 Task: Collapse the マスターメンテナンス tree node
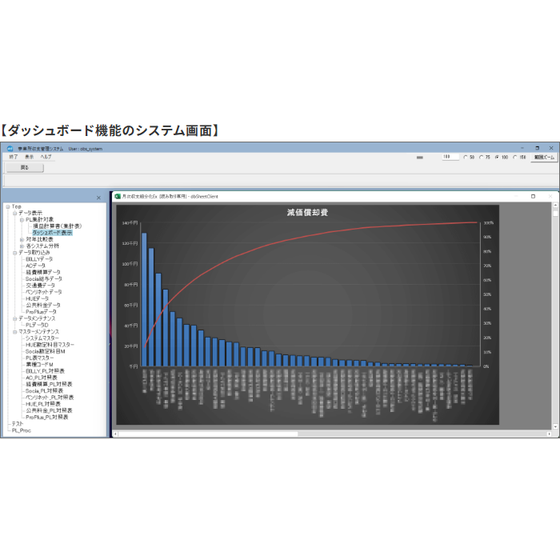tap(15, 332)
